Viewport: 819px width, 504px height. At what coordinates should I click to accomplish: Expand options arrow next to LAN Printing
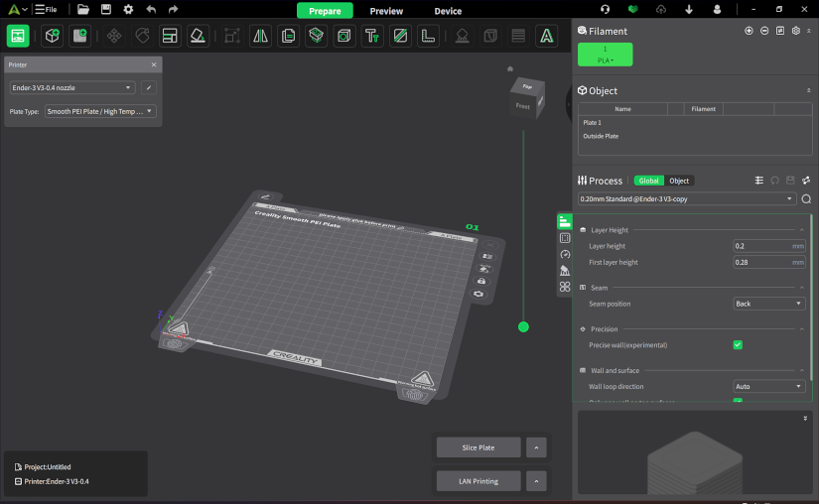tap(536, 481)
